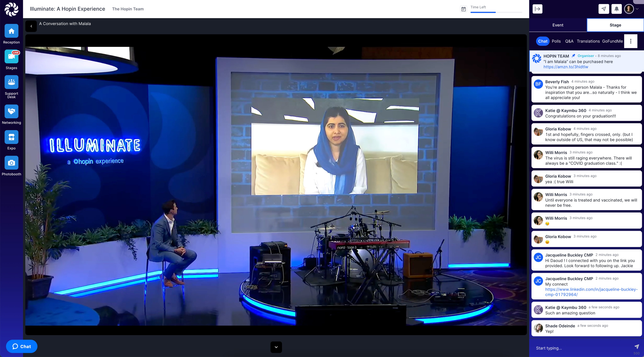Image resolution: width=644 pixels, height=357 pixels.
Task: Select the GoFundMe tab
Action: pyautogui.click(x=613, y=41)
